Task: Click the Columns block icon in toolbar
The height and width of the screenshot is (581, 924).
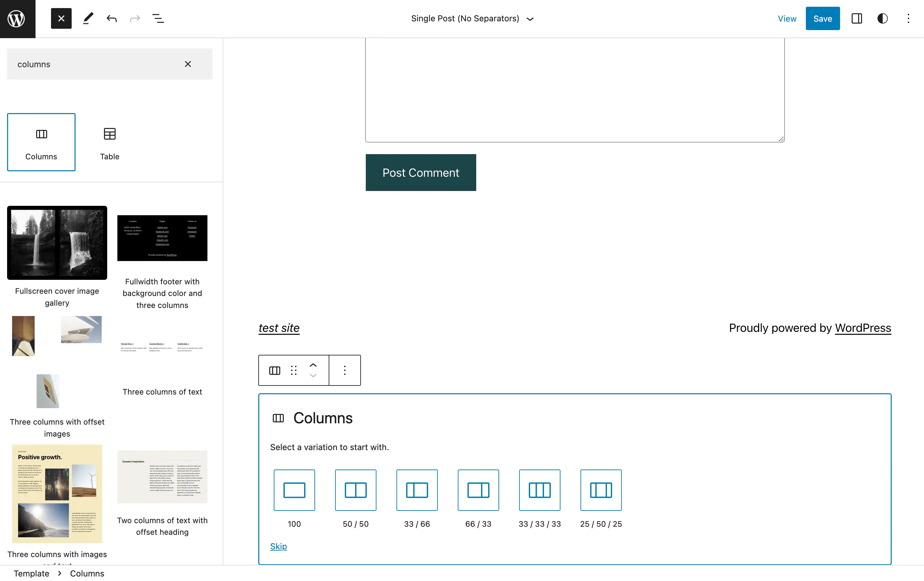Action: pyautogui.click(x=275, y=370)
